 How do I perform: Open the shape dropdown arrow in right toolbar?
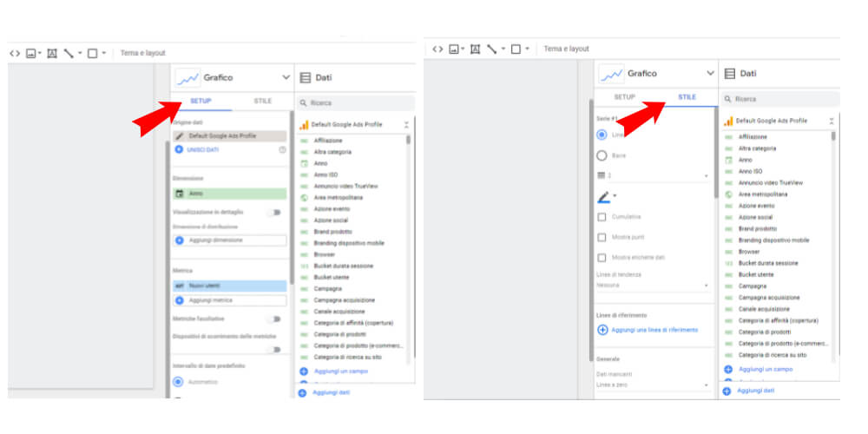527,49
